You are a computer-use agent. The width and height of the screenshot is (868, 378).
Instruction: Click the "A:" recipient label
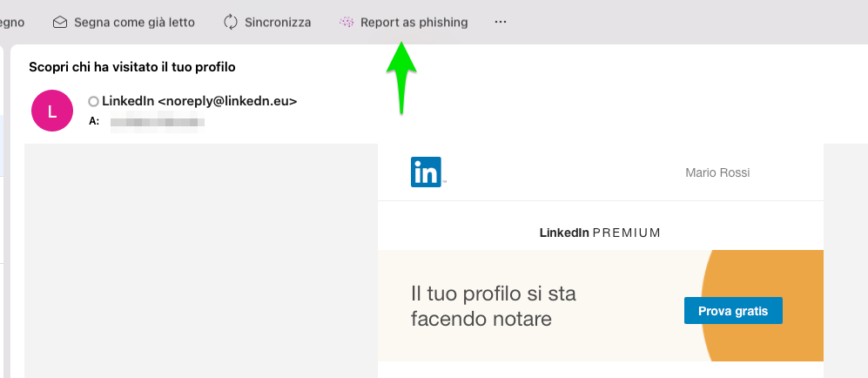[94, 121]
